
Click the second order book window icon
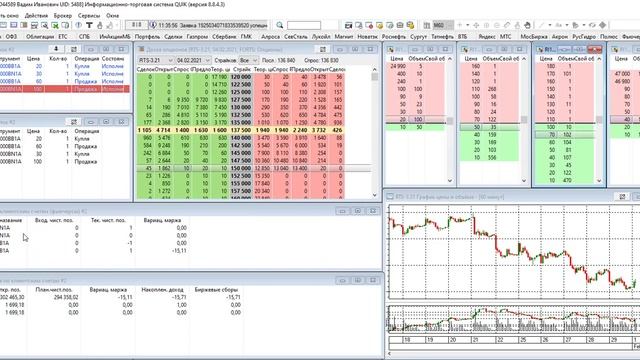coord(465,49)
